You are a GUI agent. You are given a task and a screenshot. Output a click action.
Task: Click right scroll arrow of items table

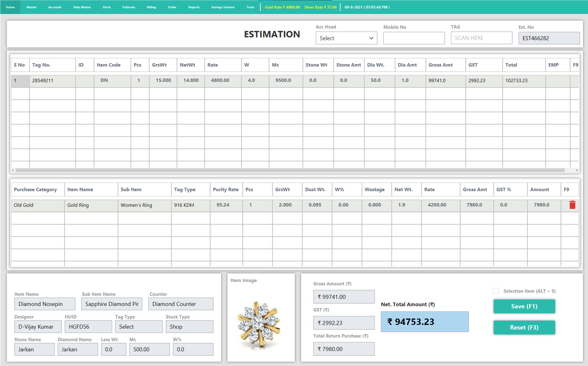[577, 170]
